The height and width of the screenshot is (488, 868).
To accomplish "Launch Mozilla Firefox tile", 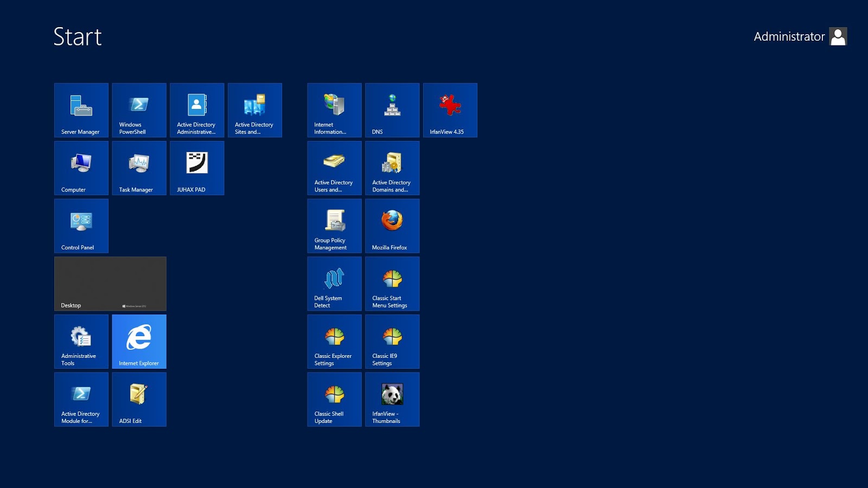I will [x=392, y=226].
